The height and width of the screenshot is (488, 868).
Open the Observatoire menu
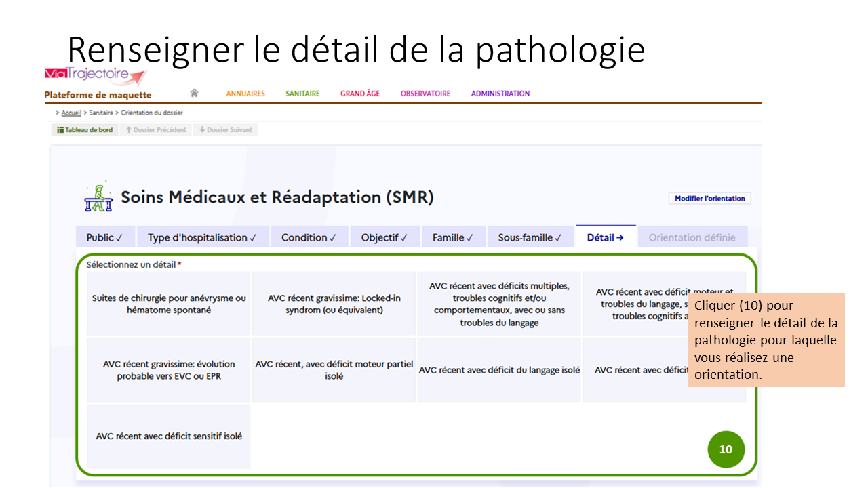(425, 94)
